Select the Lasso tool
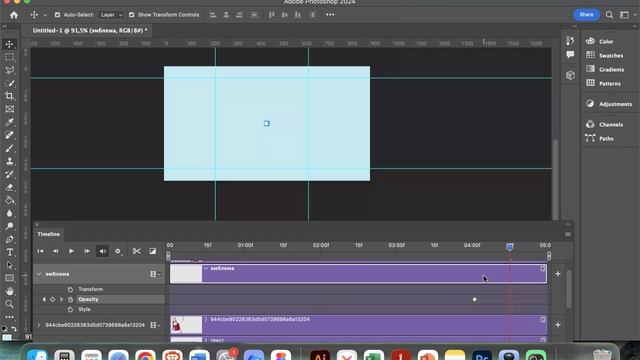Screen dimensions: 640x360 click(x=9, y=70)
